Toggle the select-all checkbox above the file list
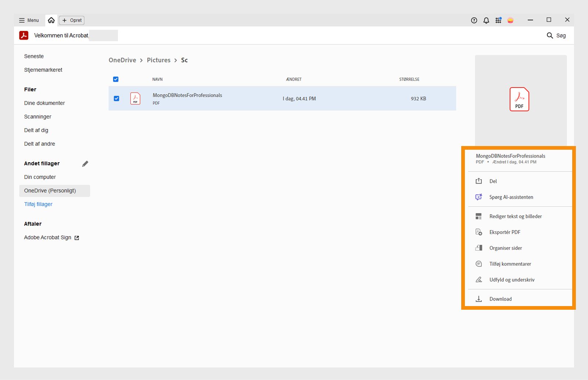The image size is (588, 380). pyautogui.click(x=116, y=79)
